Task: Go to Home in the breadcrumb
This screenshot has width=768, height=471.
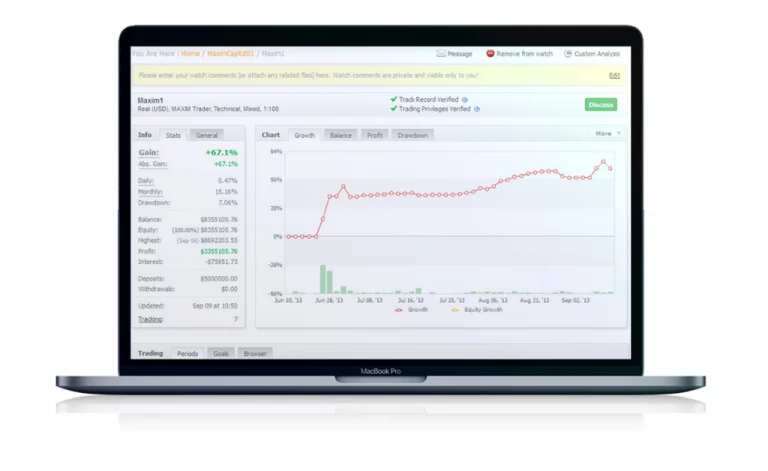Action: [x=191, y=53]
